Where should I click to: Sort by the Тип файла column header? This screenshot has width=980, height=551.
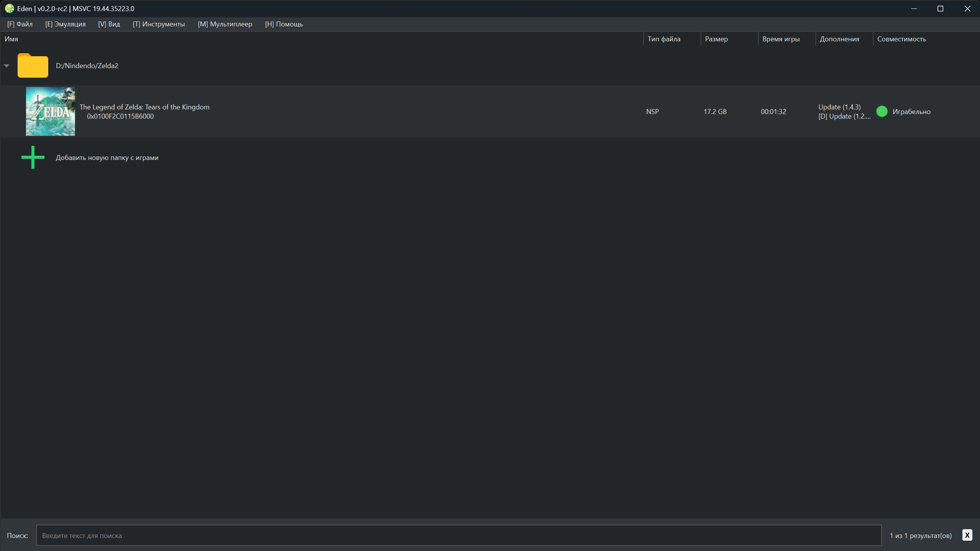[x=672, y=39]
